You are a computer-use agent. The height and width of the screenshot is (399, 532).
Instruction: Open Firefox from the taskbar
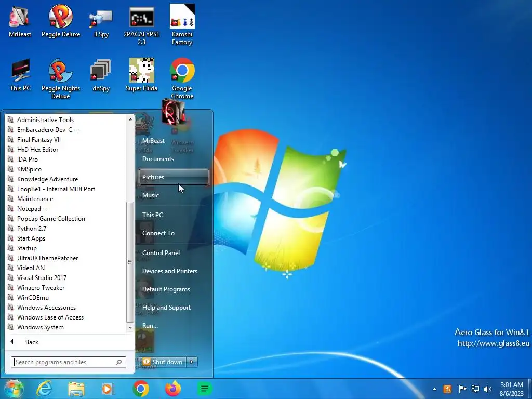(173, 389)
